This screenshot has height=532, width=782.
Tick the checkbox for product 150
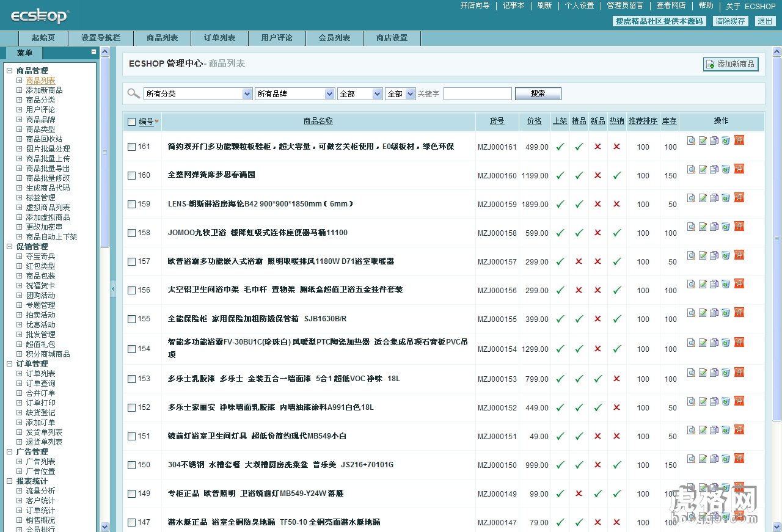tap(131, 465)
